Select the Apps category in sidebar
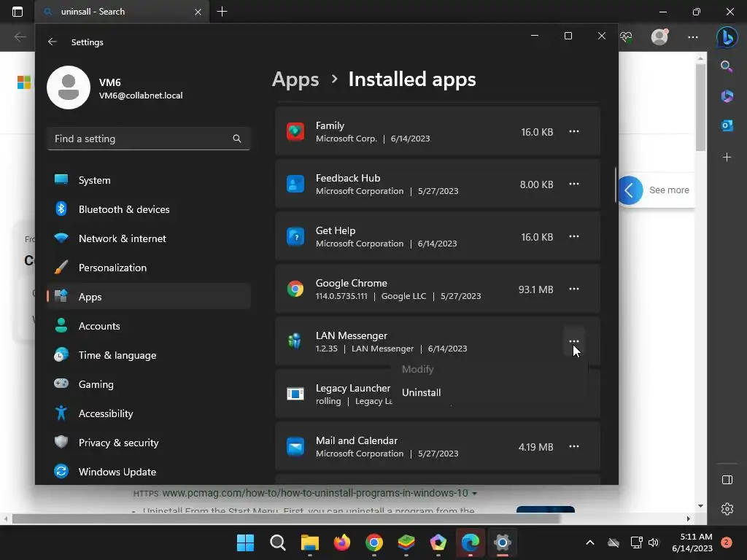This screenshot has width=747, height=560. tap(149, 296)
